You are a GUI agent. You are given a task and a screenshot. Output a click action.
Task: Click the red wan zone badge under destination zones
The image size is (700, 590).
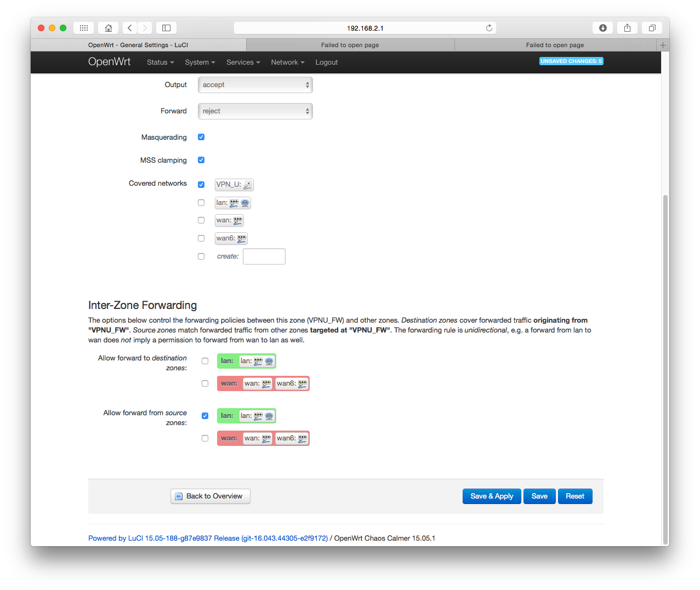pos(263,383)
